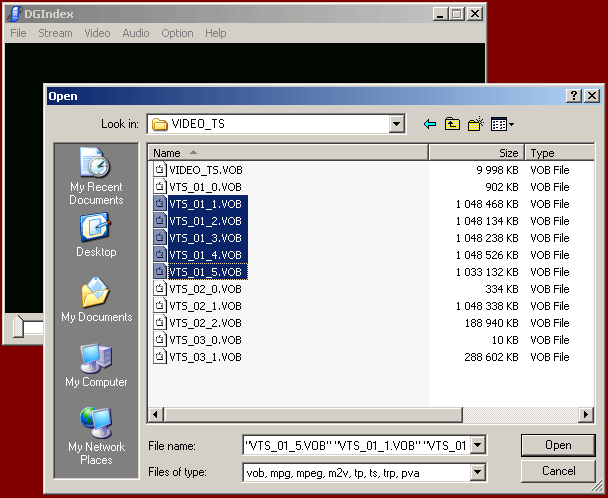The width and height of the screenshot is (608, 498).
Task: Open the Audio menu in DGIndex
Action: coord(136,33)
